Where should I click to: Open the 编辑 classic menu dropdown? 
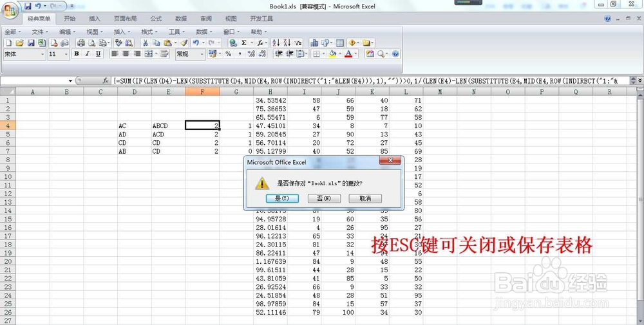[67, 32]
